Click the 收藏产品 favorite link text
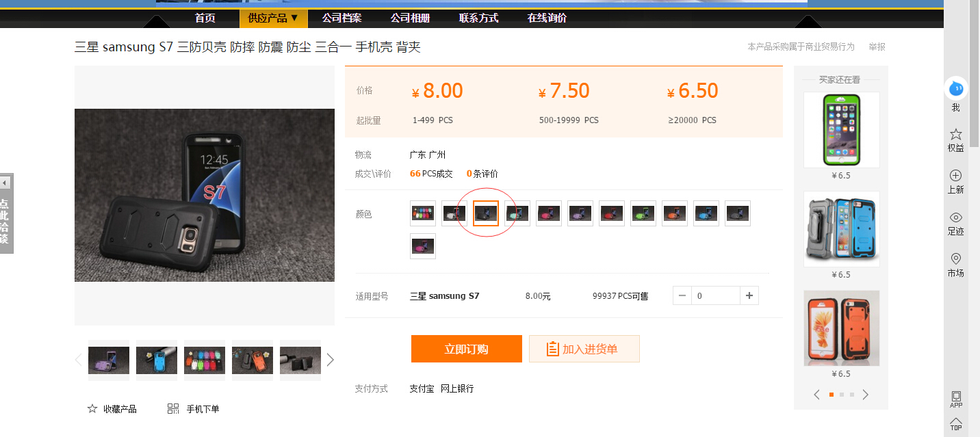 click(x=120, y=409)
